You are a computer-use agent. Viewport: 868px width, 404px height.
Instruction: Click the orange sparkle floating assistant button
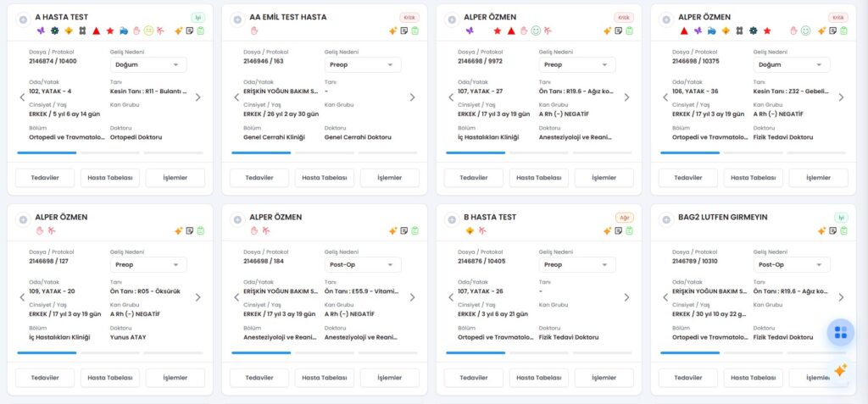point(840,370)
